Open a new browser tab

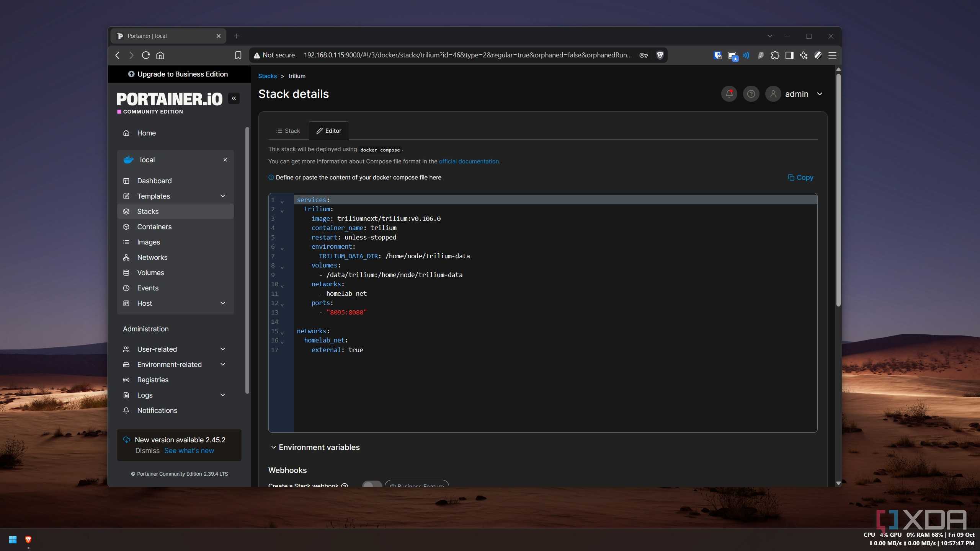tap(237, 36)
